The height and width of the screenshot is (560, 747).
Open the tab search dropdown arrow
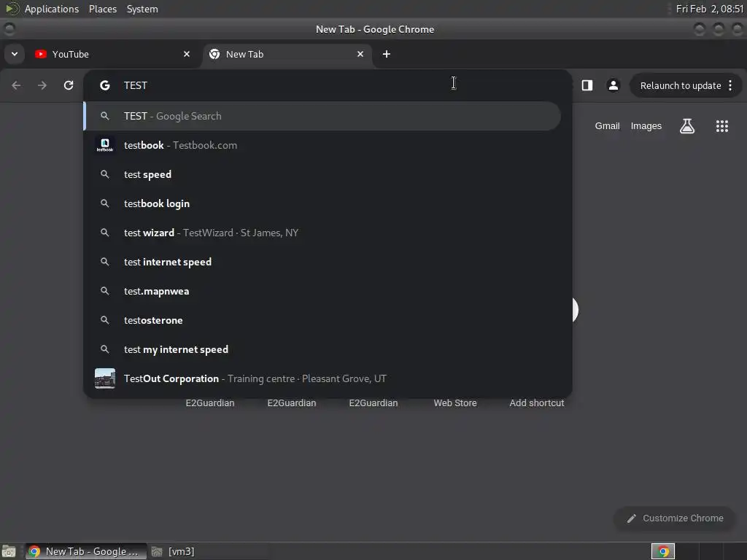tap(15, 54)
